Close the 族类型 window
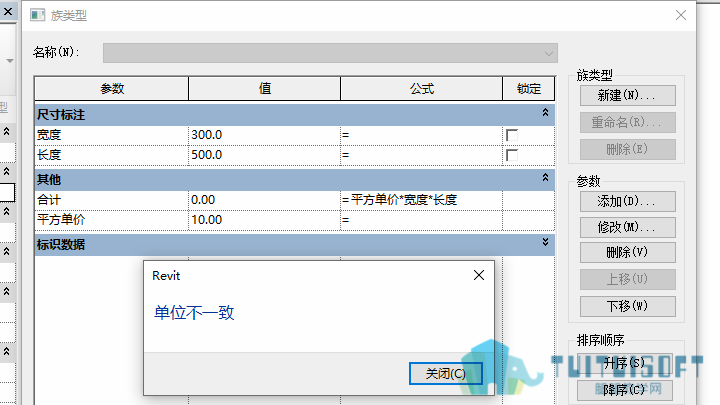 [681, 15]
